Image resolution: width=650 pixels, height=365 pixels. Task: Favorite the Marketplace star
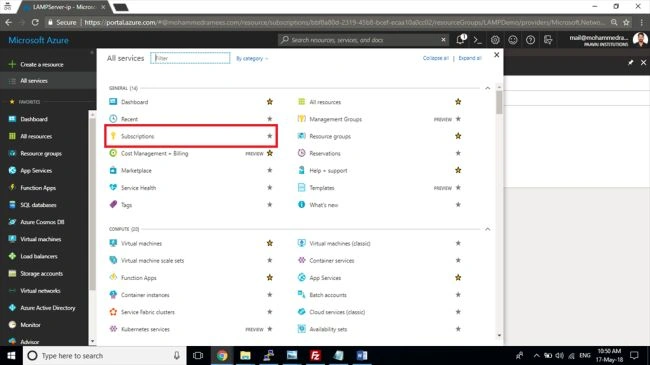point(269,170)
